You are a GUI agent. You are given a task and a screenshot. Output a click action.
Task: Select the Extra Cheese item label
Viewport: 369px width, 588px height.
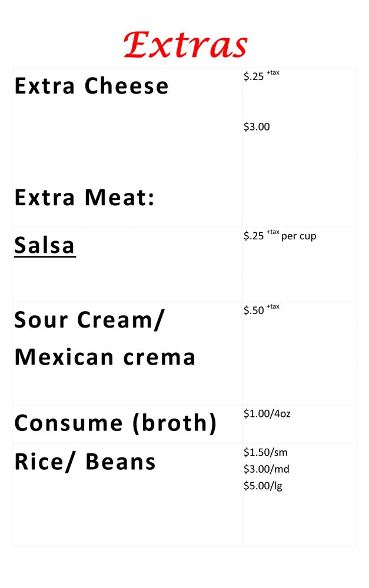[91, 86]
